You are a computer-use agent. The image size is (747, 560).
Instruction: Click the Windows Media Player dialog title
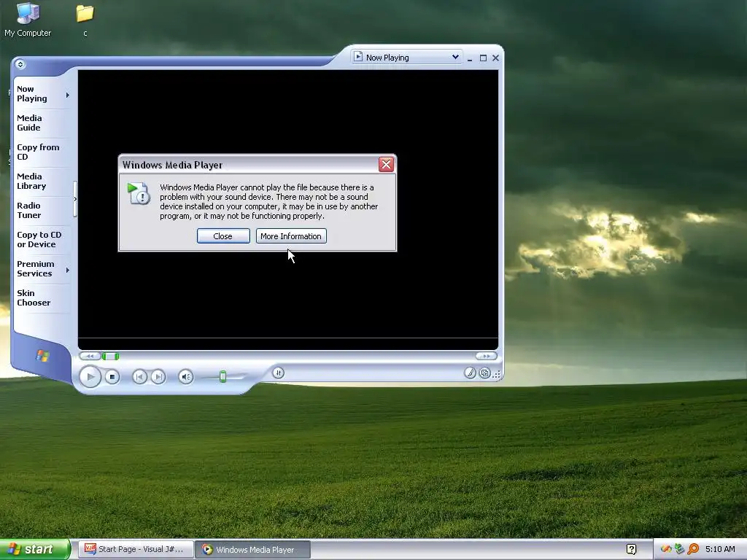click(x=172, y=165)
